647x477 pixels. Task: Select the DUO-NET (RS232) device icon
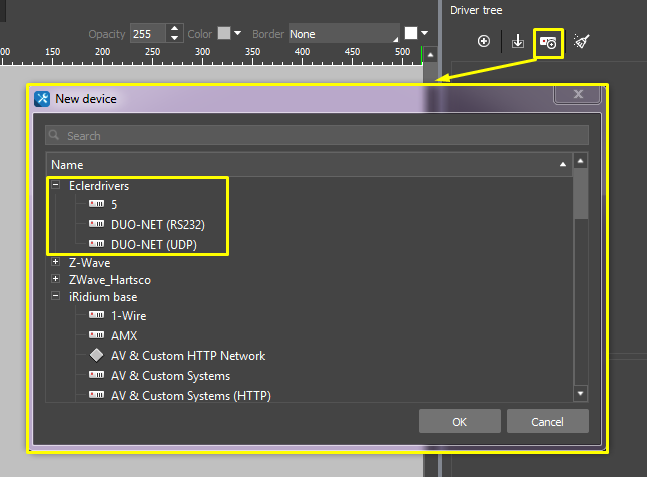click(x=96, y=224)
